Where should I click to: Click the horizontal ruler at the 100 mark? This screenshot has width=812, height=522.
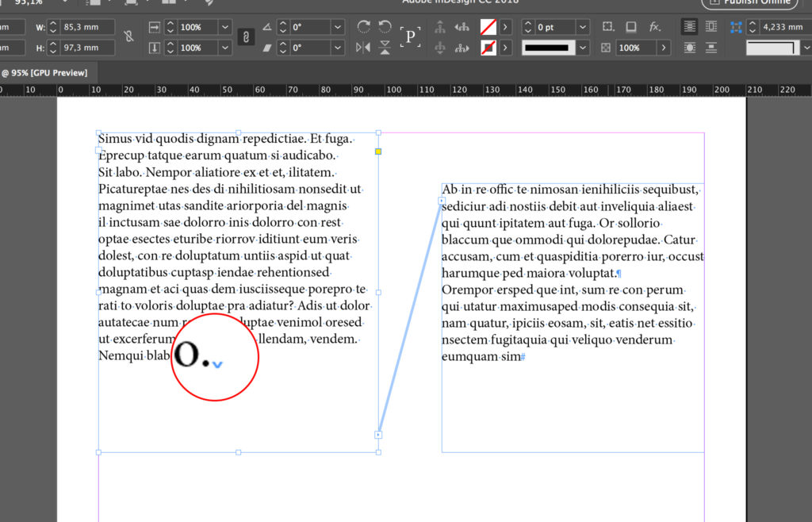393,90
